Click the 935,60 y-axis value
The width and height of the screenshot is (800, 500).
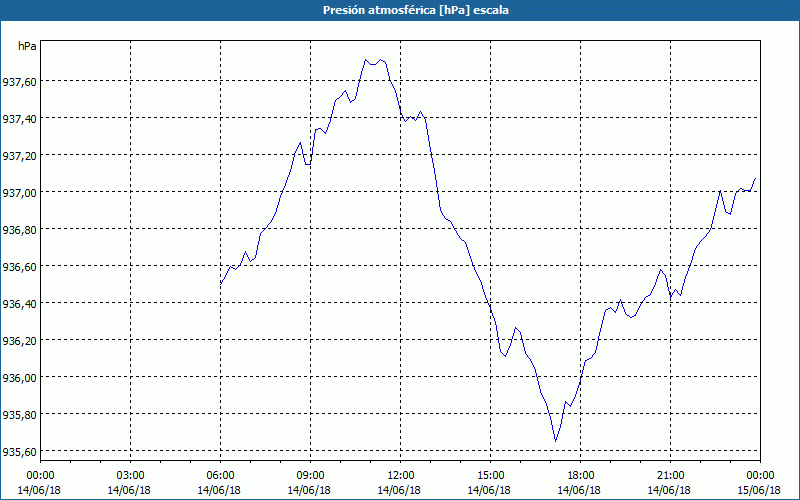[19, 452]
